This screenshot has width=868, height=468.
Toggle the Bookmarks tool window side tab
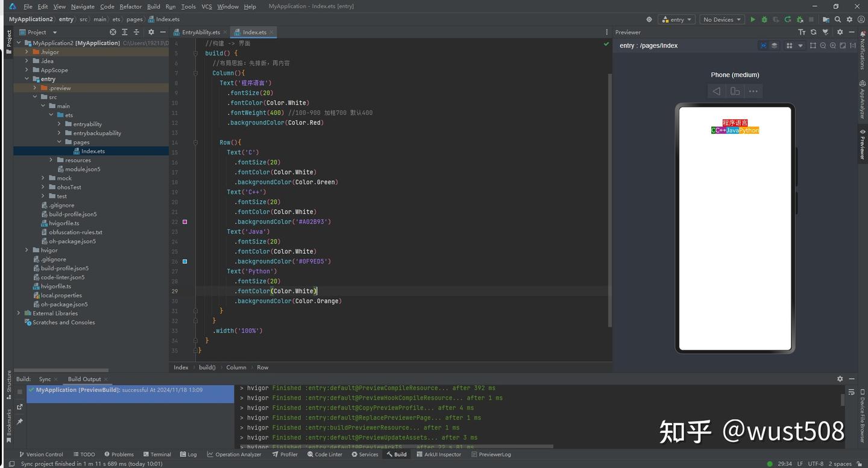tap(8, 426)
